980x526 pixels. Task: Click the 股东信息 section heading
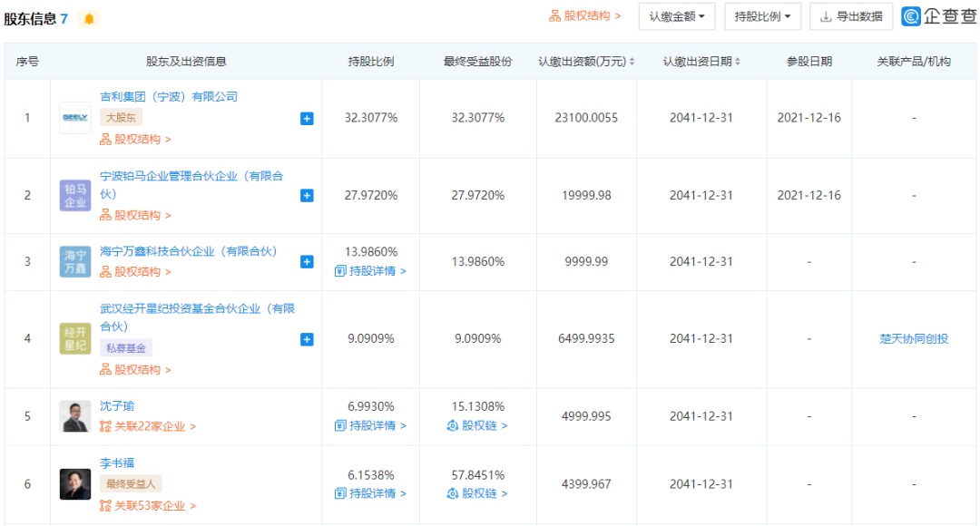tap(30, 19)
